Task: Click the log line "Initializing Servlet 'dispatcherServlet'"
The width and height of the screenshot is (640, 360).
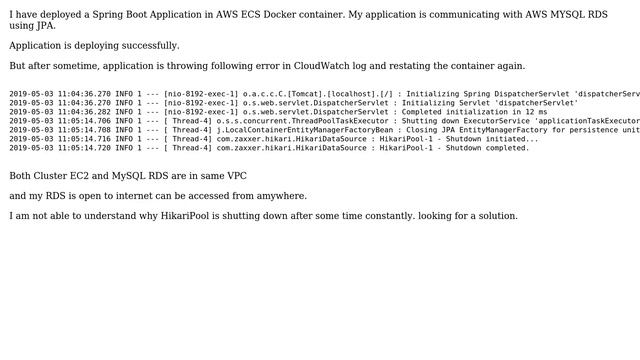Action: point(294,103)
